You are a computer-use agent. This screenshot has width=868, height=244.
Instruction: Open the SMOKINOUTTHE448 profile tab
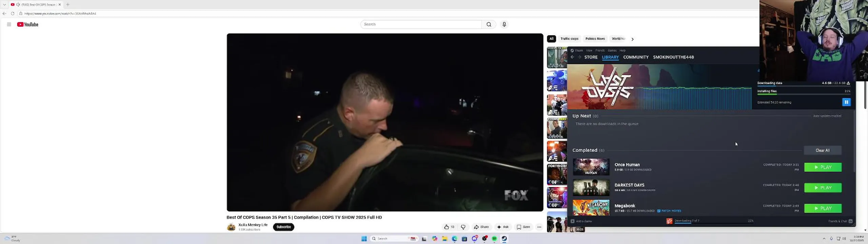pos(673,57)
